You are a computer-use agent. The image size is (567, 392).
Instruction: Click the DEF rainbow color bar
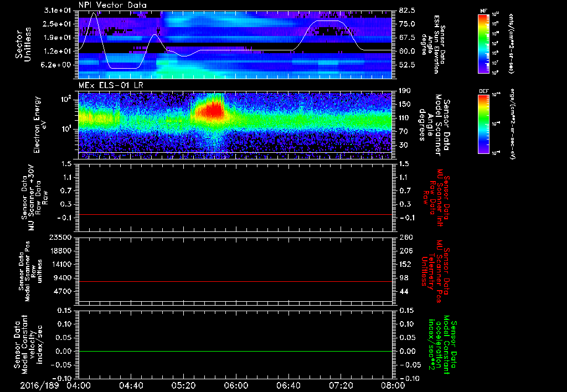pyautogui.click(x=483, y=123)
